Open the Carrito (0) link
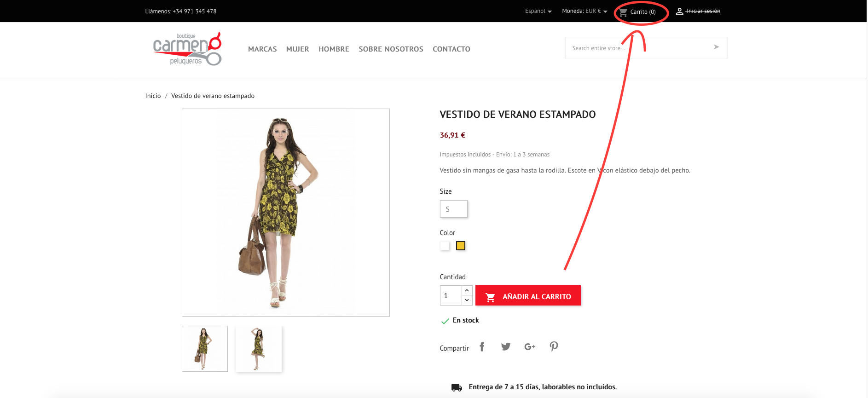 [642, 12]
